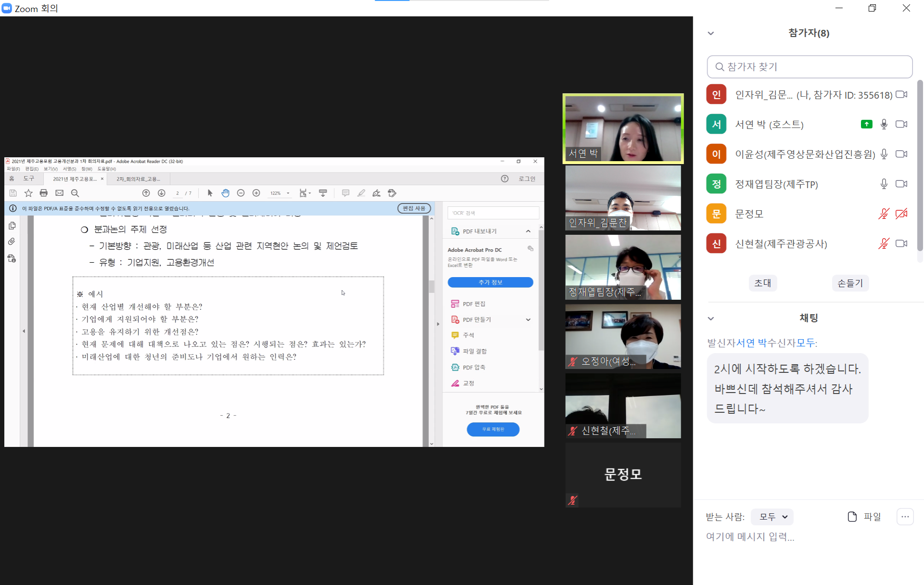Toggle the muted microphone for 문정모
The height and width of the screenshot is (585, 924).
[884, 214]
